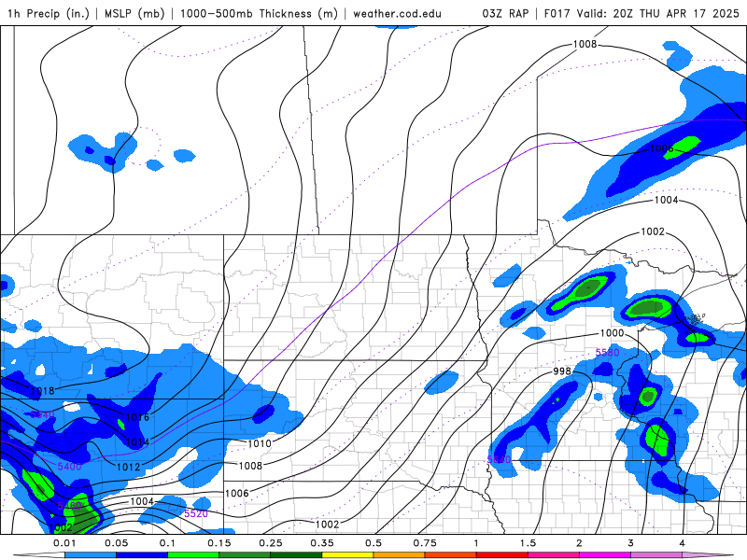Click the 0.15 precipitation legend value
The height and width of the screenshot is (560, 747).
click(x=219, y=543)
